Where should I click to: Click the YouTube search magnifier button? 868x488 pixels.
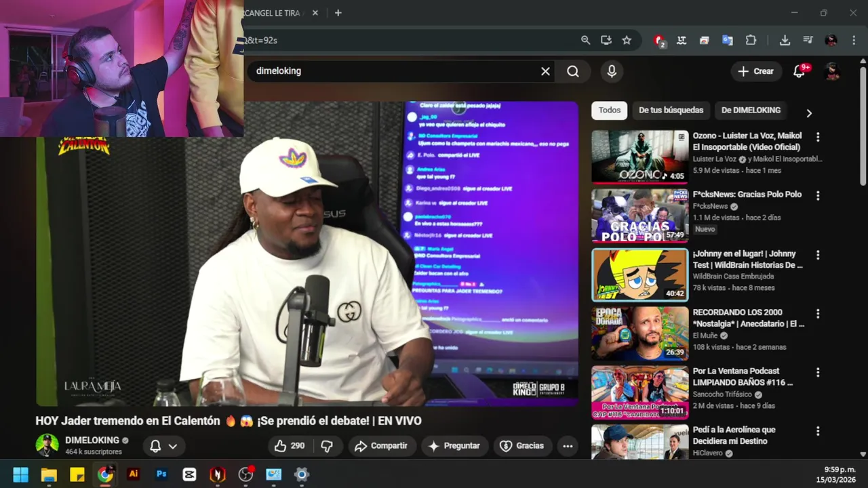click(x=573, y=71)
